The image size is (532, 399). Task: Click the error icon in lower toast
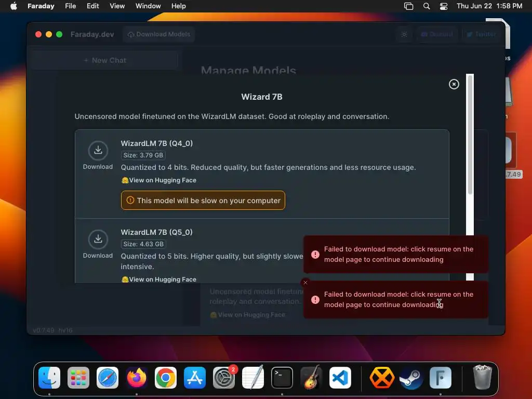point(315,300)
